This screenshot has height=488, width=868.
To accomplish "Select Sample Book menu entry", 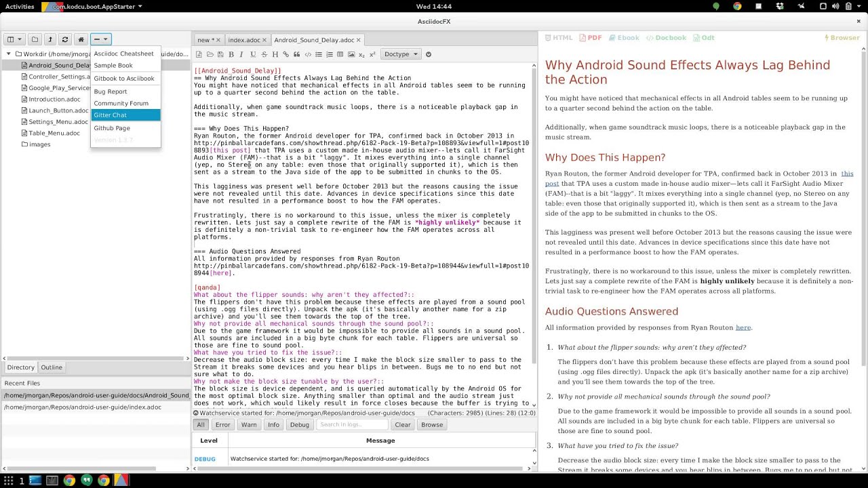I will coord(125,66).
